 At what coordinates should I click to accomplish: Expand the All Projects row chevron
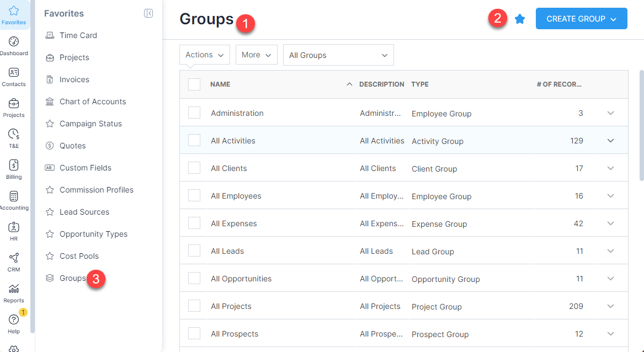[x=610, y=306]
